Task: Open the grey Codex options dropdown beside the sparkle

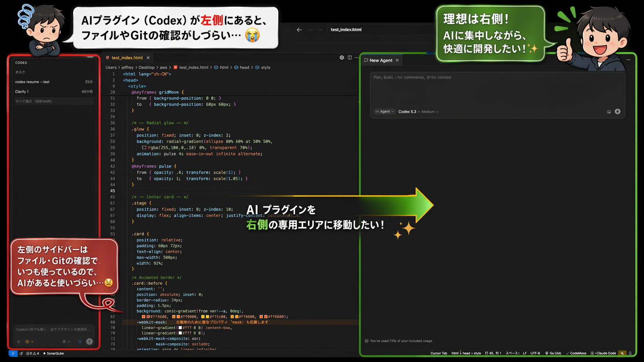Action: pyautogui.click(x=66, y=342)
